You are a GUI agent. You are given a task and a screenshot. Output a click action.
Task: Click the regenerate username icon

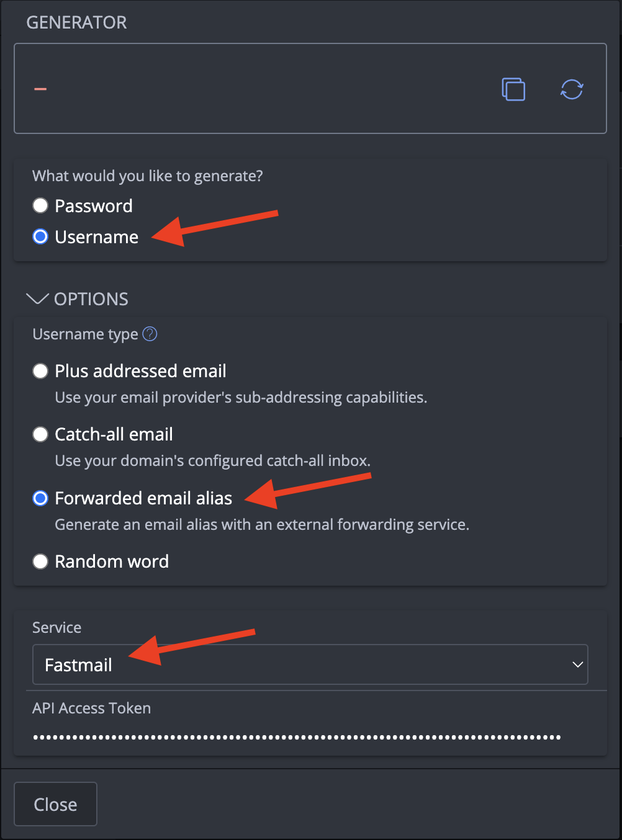pos(572,89)
